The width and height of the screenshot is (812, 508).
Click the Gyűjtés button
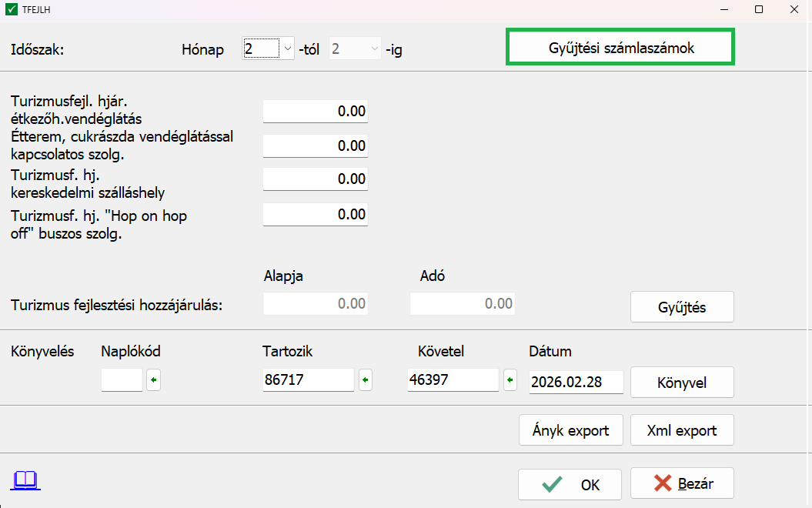(x=682, y=307)
